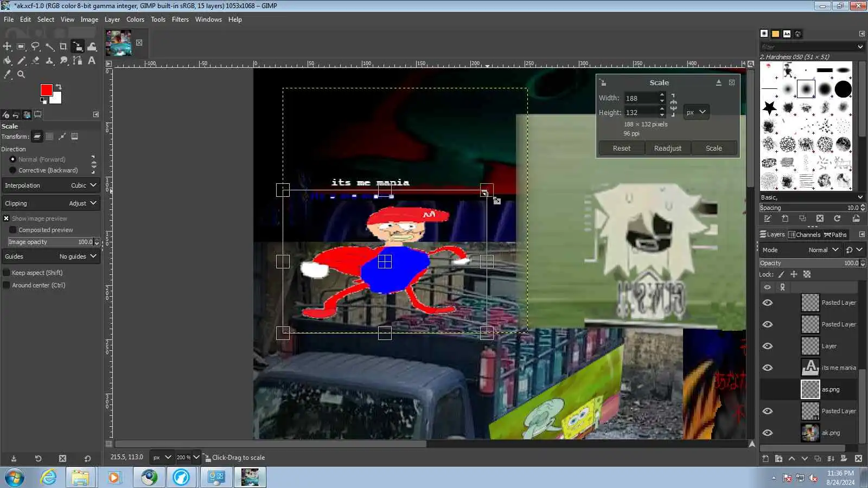The height and width of the screenshot is (488, 868).
Task: Select the Crop tool
Action: (63, 47)
